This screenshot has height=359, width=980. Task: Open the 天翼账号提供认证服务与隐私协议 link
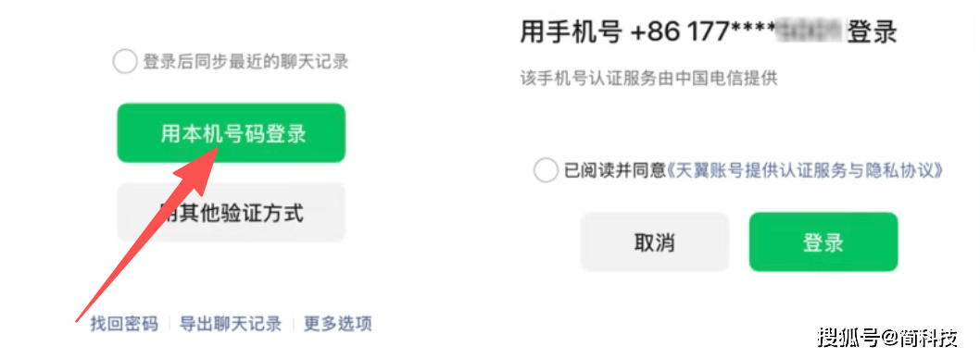[x=804, y=170]
